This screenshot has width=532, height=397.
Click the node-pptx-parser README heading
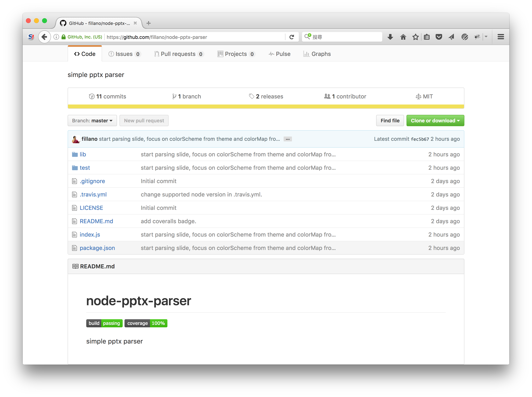pos(139,301)
